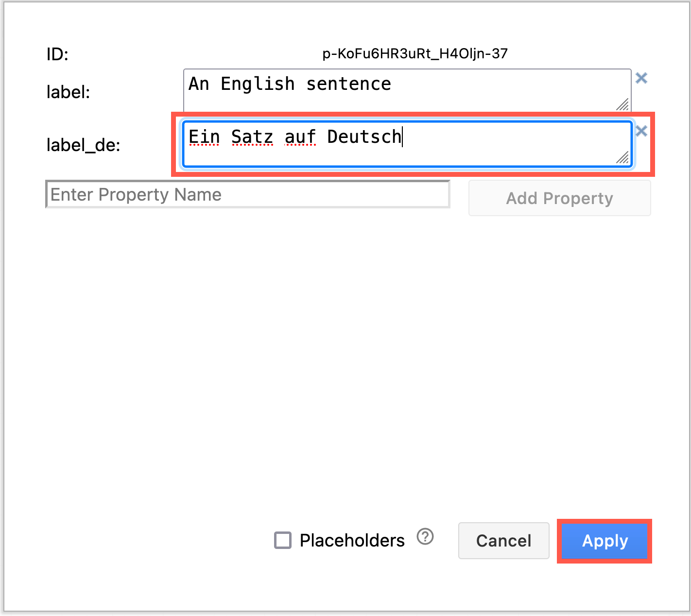Click the Add Property button

tap(559, 198)
